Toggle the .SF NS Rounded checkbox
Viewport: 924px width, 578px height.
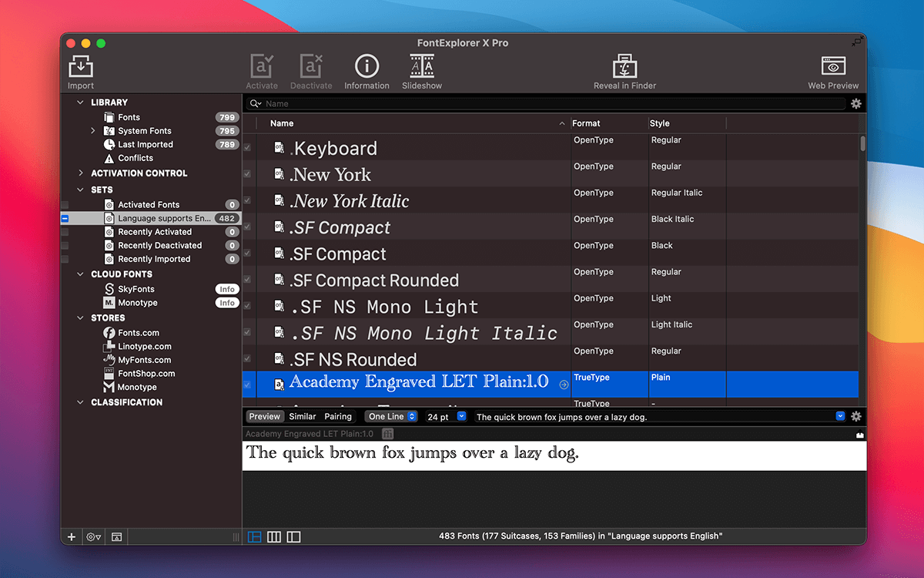(247, 358)
